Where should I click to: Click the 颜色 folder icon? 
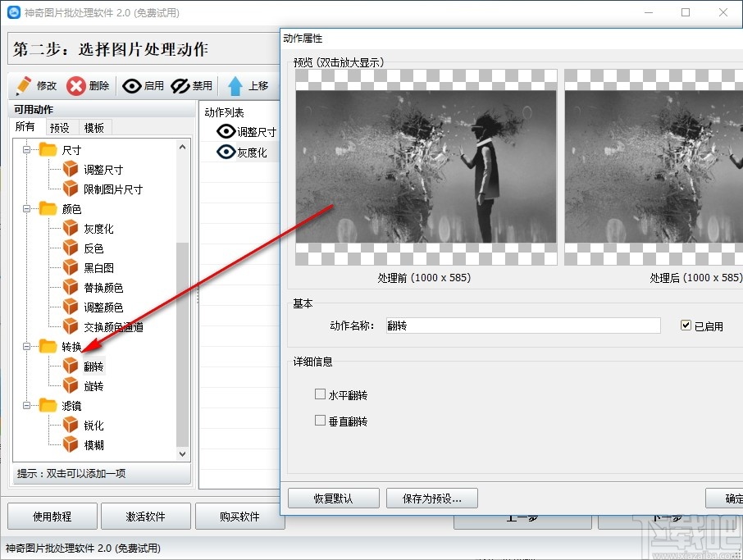click(48, 208)
